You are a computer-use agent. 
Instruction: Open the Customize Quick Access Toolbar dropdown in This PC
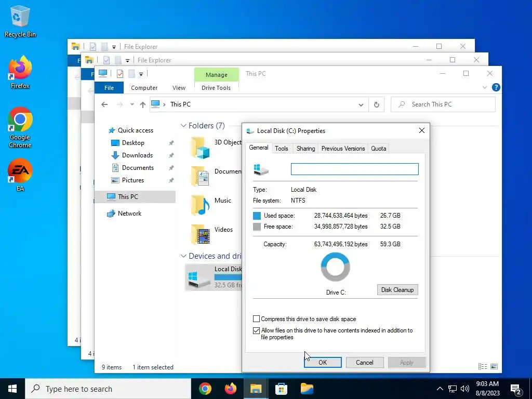[x=141, y=74]
